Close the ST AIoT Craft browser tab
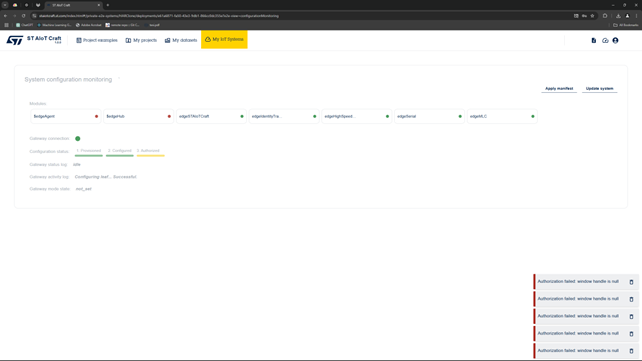The image size is (642, 361). (99, 5)
